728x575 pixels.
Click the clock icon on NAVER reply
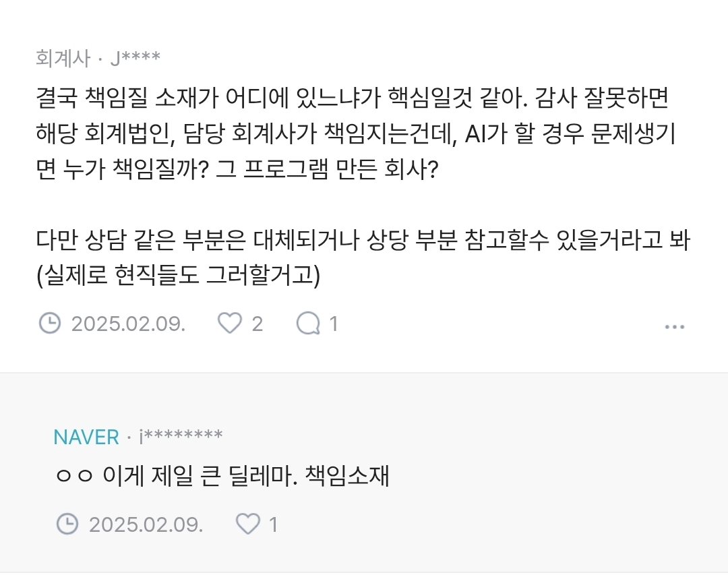(67, 524)
